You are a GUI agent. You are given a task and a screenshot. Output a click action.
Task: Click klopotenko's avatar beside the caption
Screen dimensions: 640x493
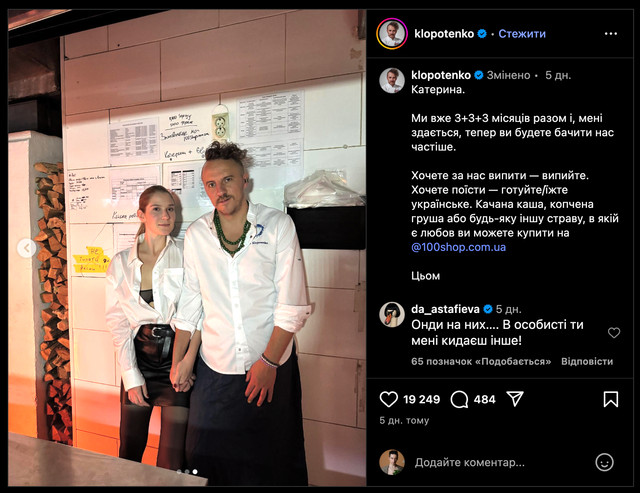pos(392,80)
